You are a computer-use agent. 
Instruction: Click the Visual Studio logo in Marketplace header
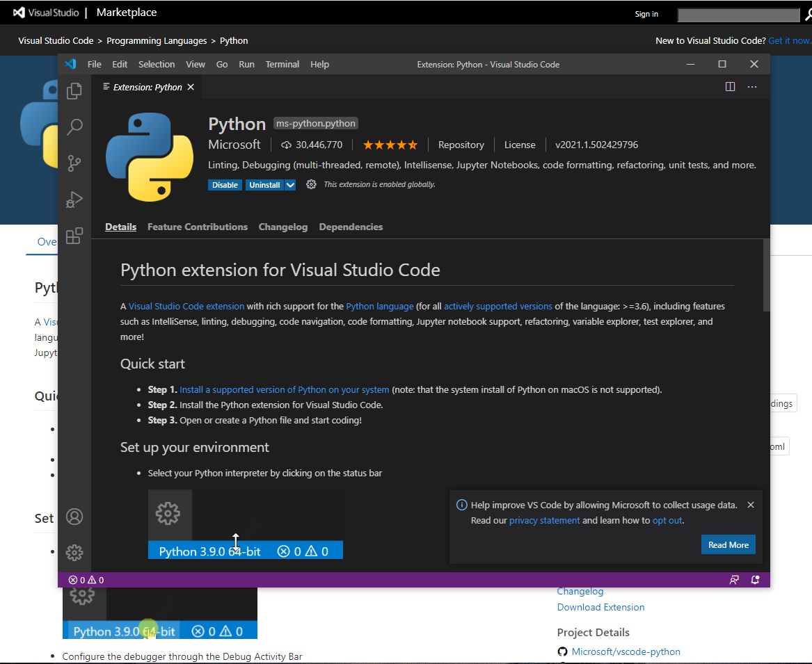46,13
